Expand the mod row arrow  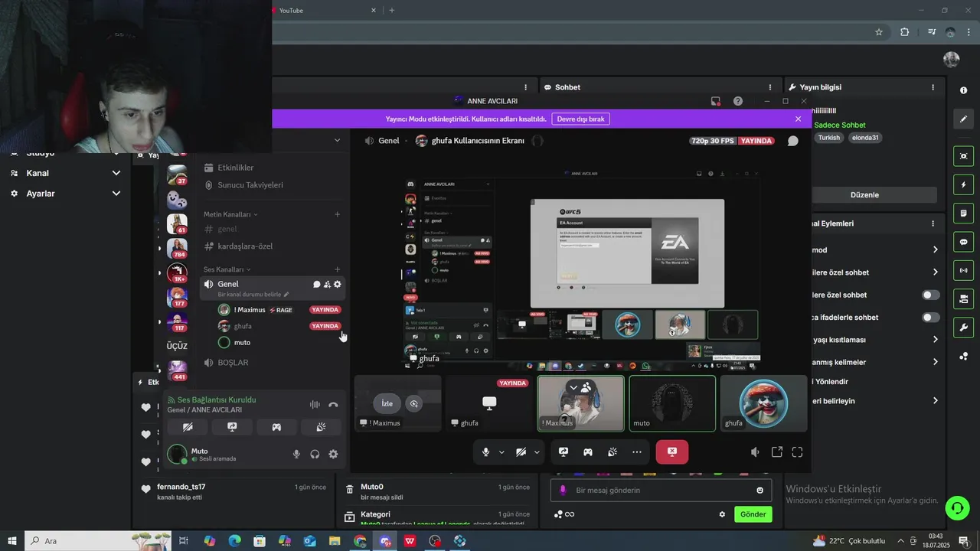pos(935,249)
